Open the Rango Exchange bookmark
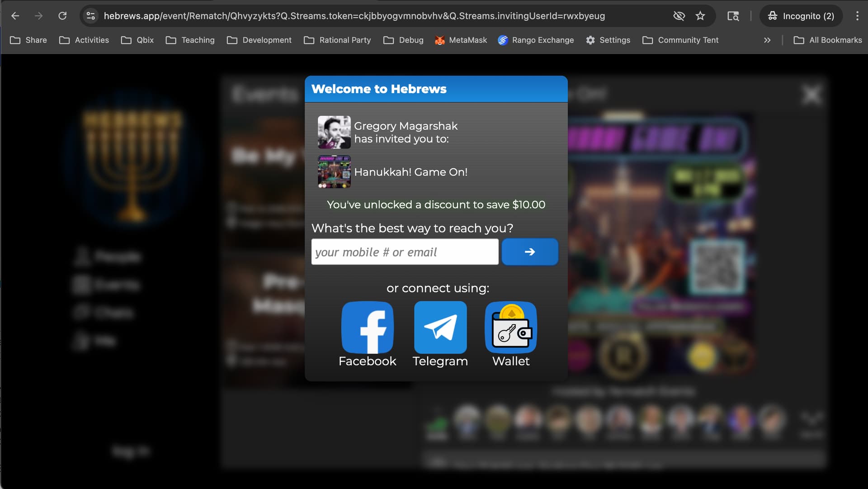Screen dimensions: 868x489 coord(536,40)
